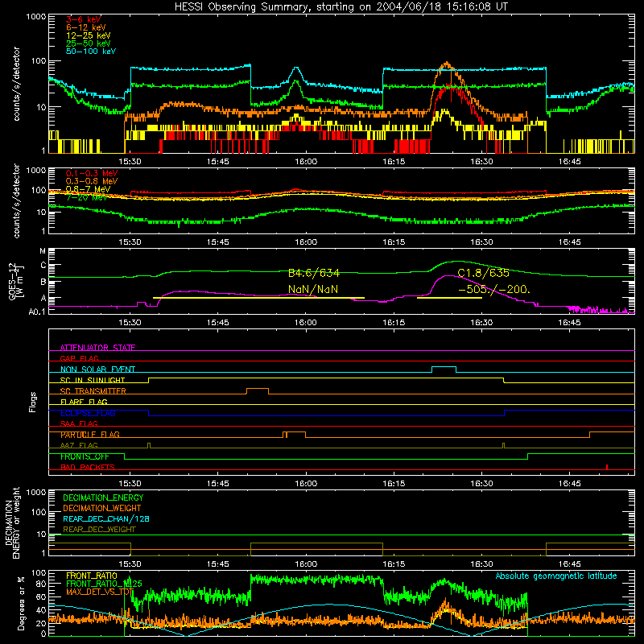Select the SC_TRANSMITTER flag label

point(93,391)
